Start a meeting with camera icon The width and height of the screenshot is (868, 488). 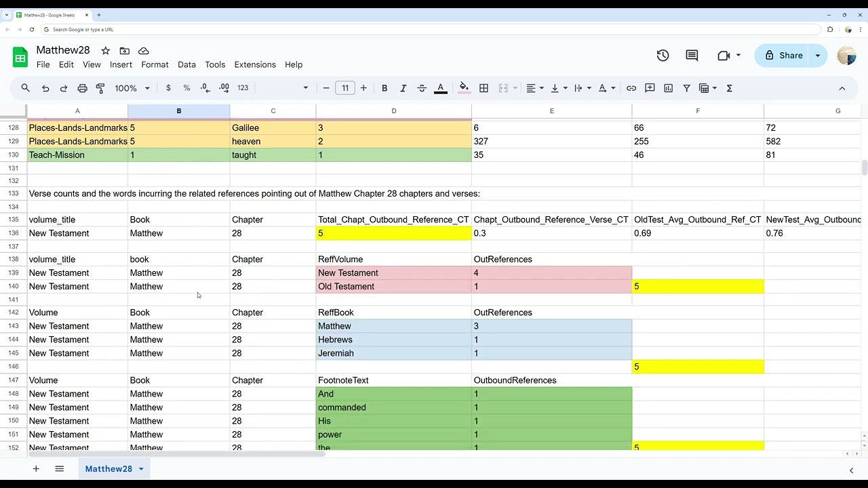click(724, 56)
